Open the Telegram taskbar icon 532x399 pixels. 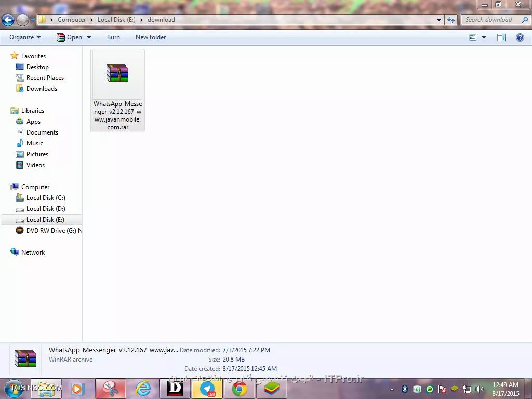pyautogui.click(x=207, y=389)
